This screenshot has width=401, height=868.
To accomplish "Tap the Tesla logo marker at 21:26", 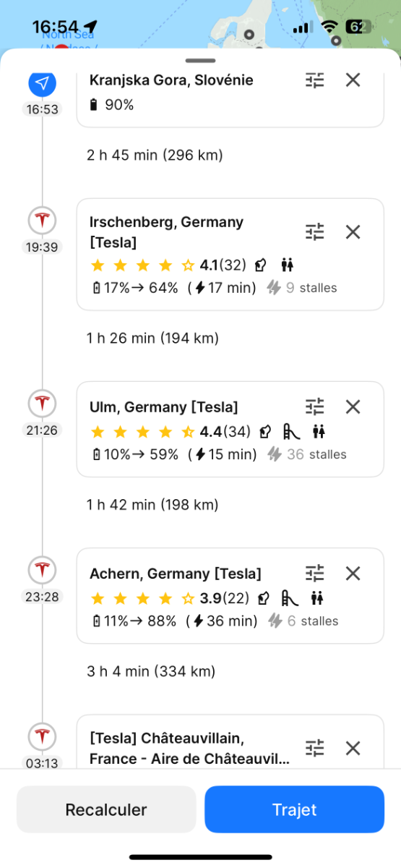I will (42, 403).
